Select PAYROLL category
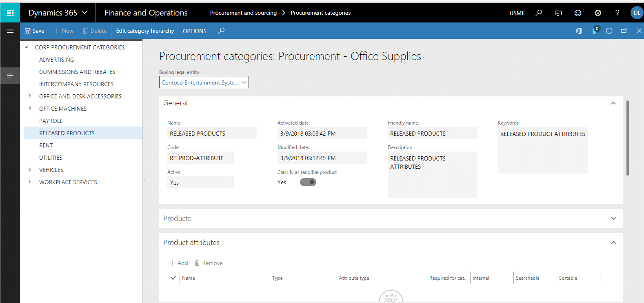 51,121
